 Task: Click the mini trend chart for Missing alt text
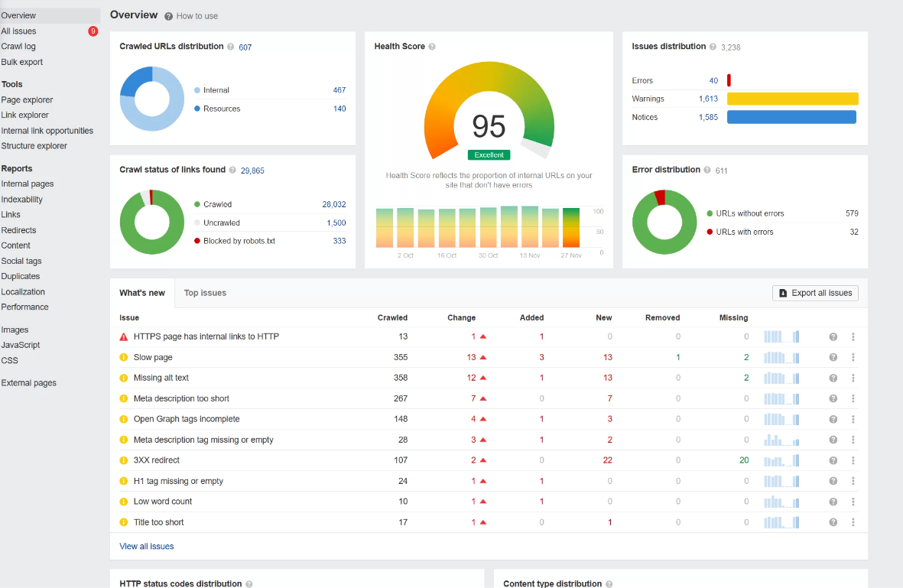pyautogui.click(x=782, y=377)
